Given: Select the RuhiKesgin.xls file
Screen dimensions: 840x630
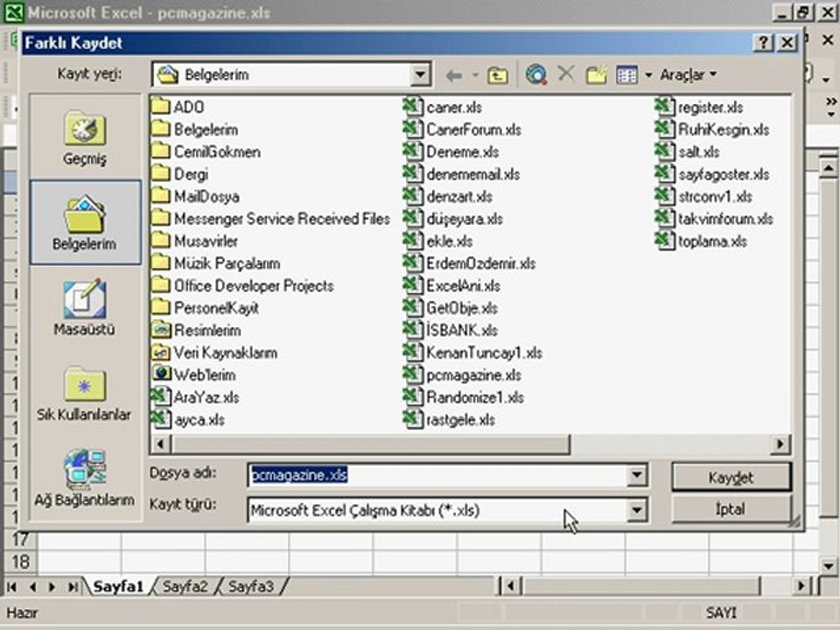Looking at the screenshot, I should [712, 129].
